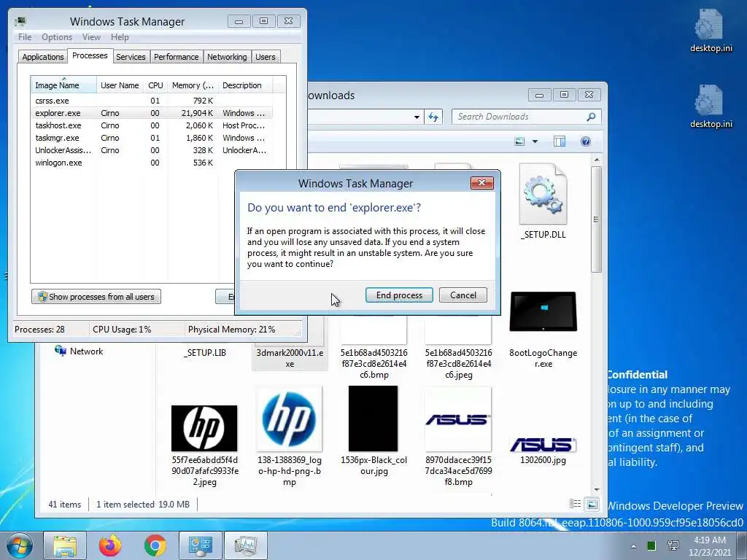This screenshot has width=747, height=560.
Task: Switch to the Services tab
Action: coord(131,57)
